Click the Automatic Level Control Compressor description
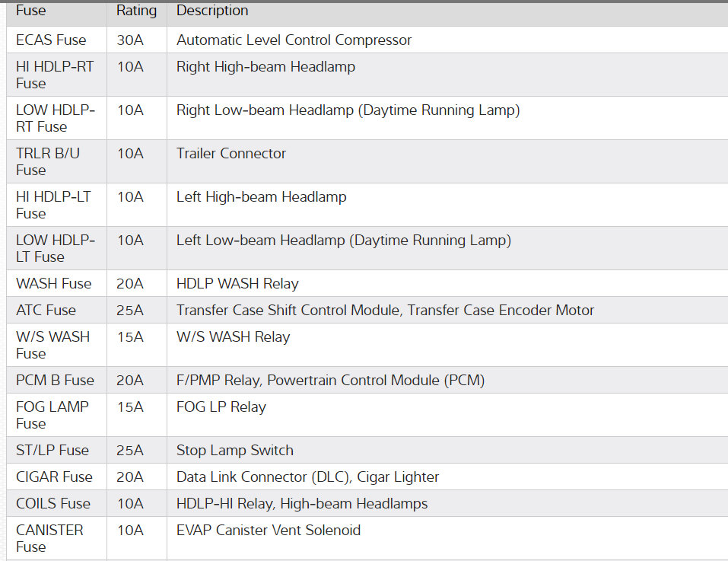This screenshot has width=728, height=561. [294, 40]
